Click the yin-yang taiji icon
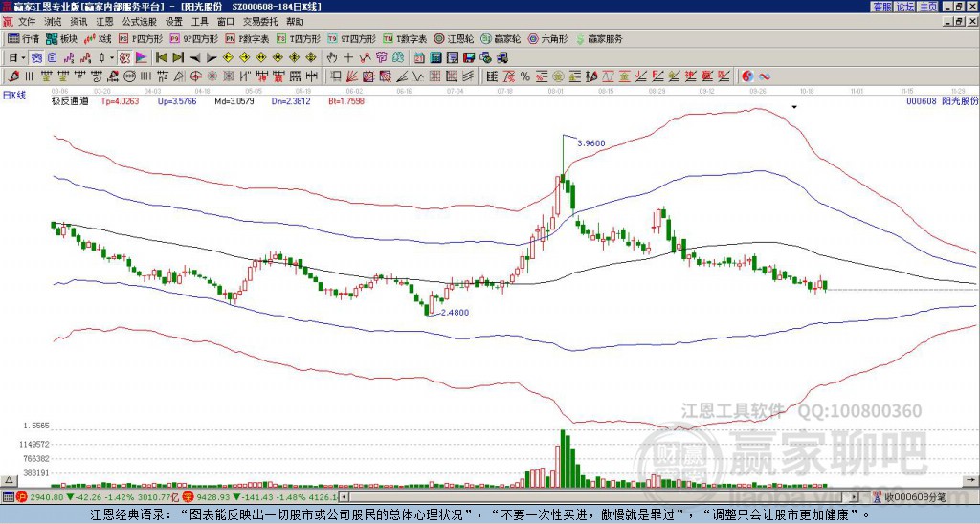This screenshot has height=524, width=980. (x=747, y=76)
